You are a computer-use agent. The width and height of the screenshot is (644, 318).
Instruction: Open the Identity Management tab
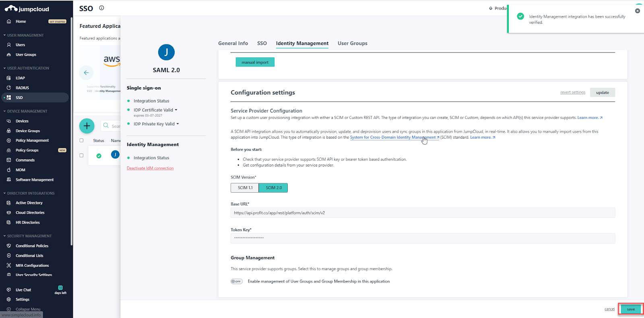(302, 44)
